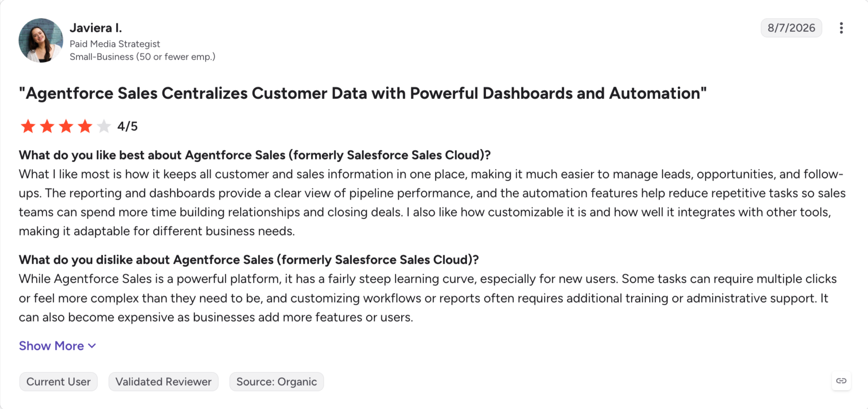Open the Agentforce Sales review title
868x409 pixels.
tap(363, 93)
